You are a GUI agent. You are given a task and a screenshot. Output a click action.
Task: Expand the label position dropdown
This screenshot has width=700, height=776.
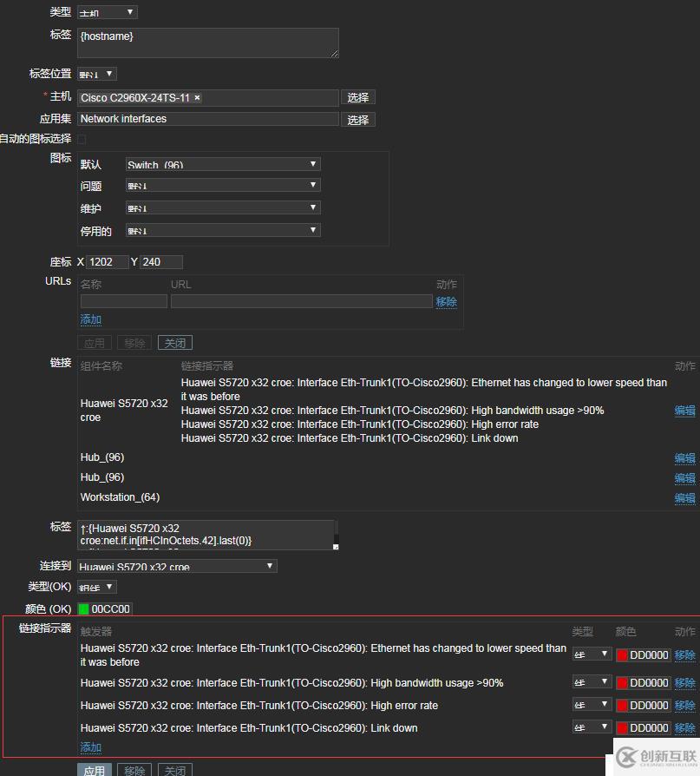click(x=96, y=75)
